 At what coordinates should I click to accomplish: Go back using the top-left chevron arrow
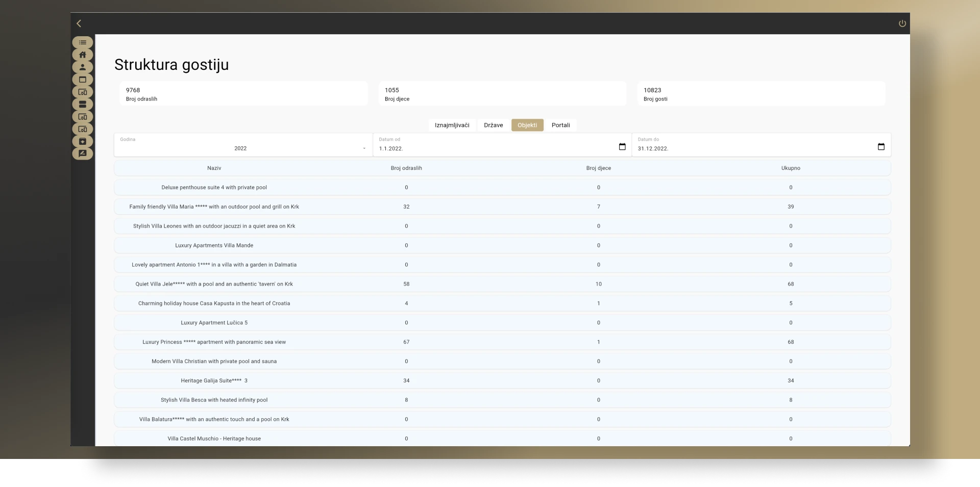click(x=79, y=23)
